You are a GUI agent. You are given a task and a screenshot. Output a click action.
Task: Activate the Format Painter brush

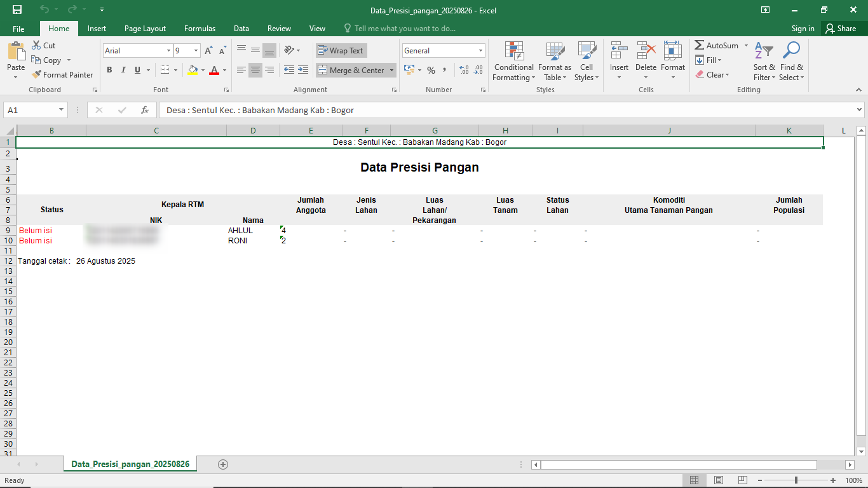(36, 74)
